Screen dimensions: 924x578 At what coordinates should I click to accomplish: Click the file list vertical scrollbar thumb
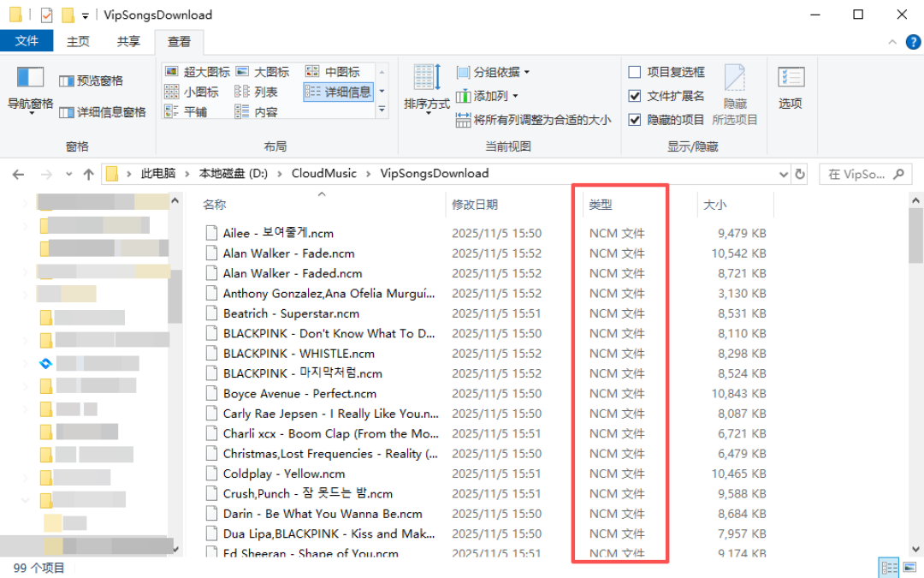coord(915,236)
